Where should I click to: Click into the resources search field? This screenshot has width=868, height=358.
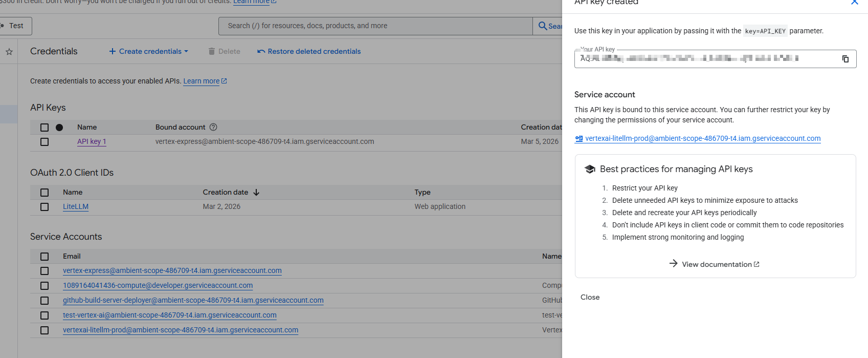click(375, 26)
